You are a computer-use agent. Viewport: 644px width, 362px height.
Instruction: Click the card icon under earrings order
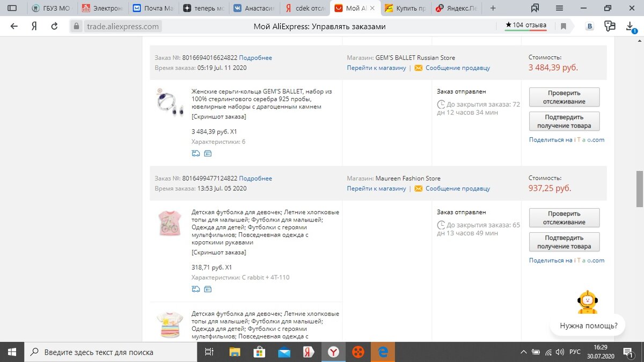tap(208, 153)
